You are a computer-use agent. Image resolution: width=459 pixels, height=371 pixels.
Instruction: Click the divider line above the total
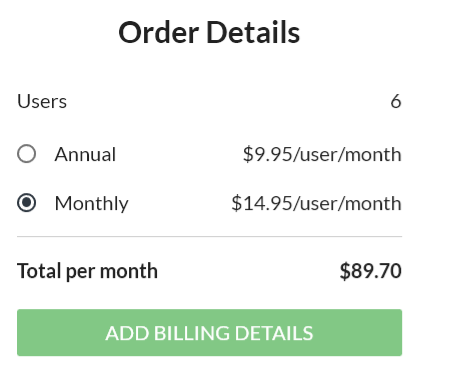(x=209, y=236)
